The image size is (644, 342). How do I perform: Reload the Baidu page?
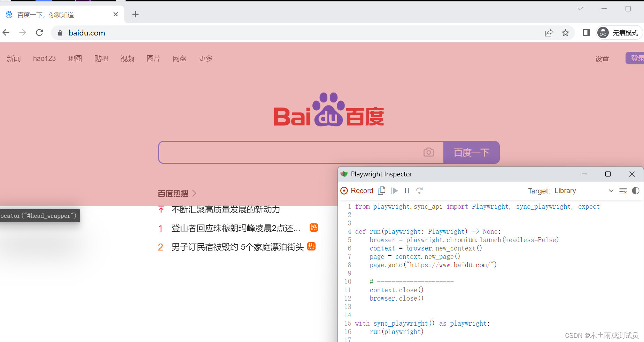(x=40, y=33)
